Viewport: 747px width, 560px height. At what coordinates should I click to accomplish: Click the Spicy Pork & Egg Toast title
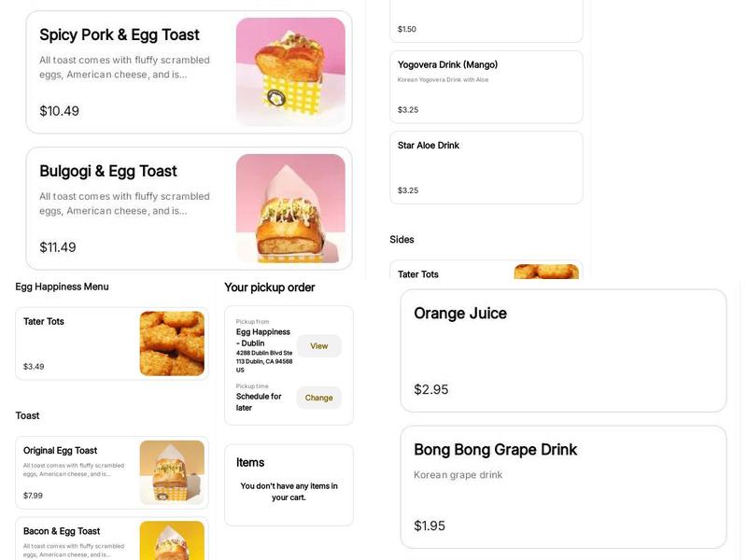(x=120, y=35)
